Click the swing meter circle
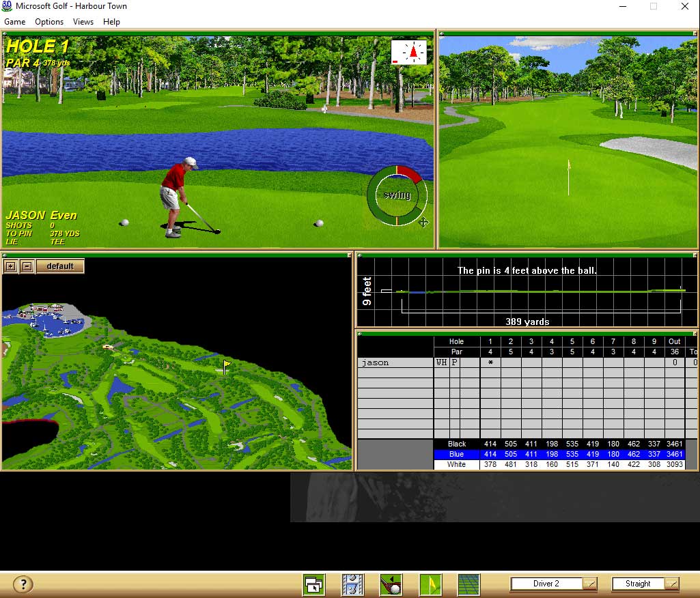The height and width of the screenshot is (598, 700). point(397,195)
